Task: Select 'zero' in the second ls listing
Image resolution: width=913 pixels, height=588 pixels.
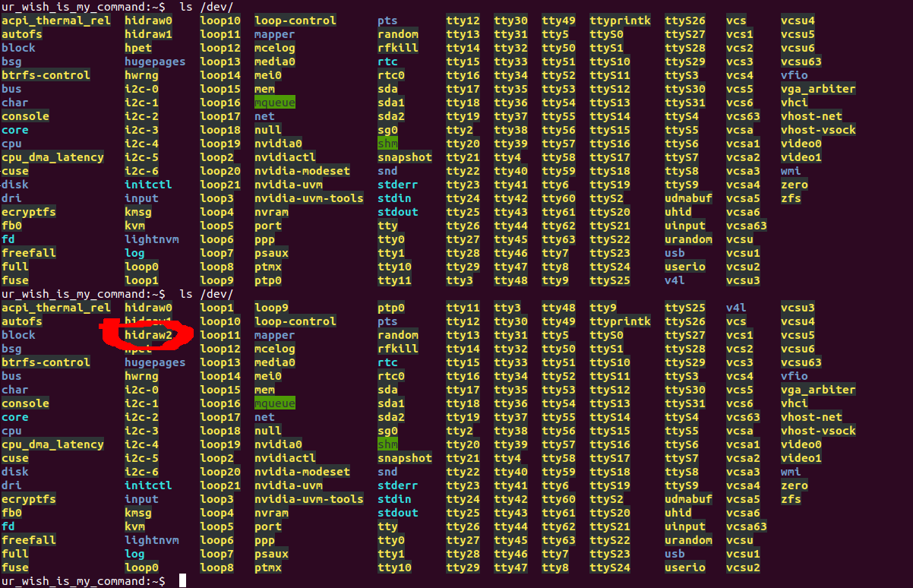Action: (795, 485)
